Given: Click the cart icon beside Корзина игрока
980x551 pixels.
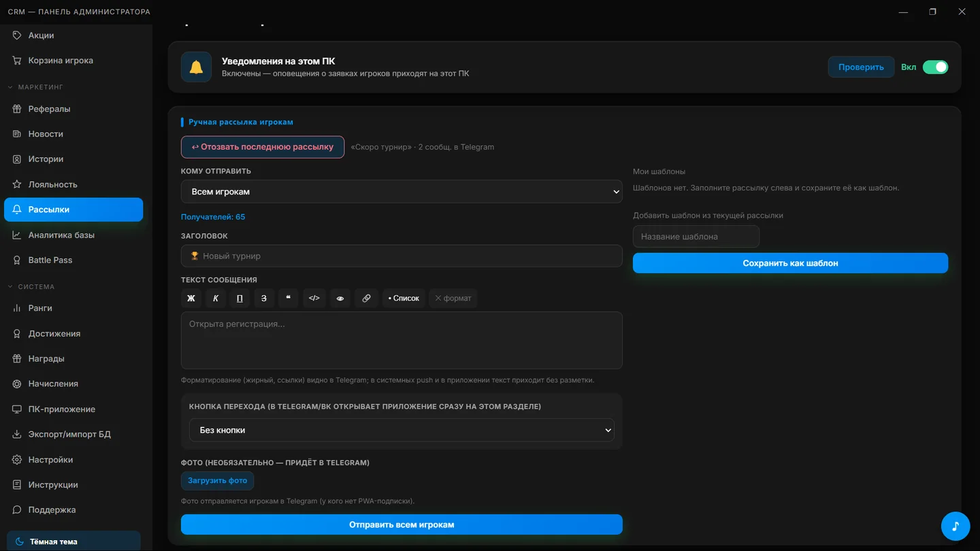Looking at the screenshot, I should click(17, 61).
